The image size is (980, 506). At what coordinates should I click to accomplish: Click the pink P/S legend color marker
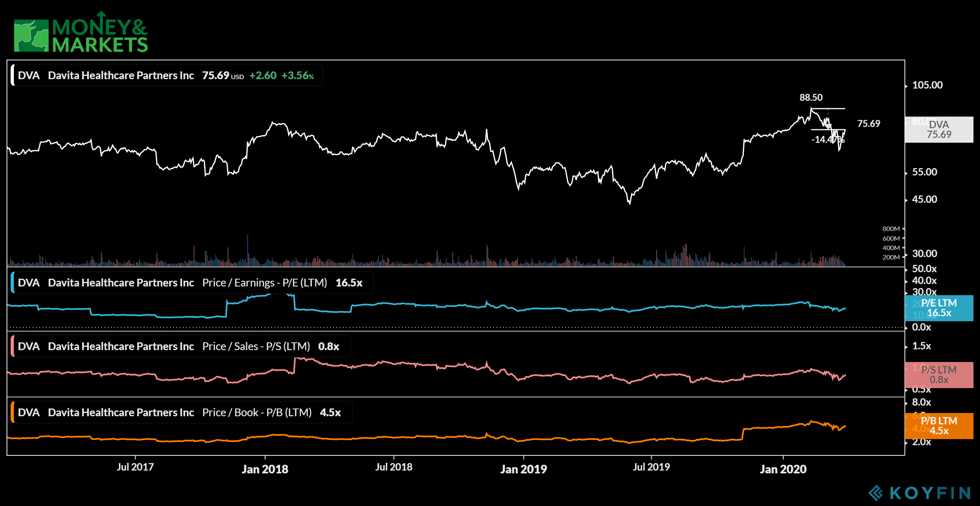tap(13, 346)
